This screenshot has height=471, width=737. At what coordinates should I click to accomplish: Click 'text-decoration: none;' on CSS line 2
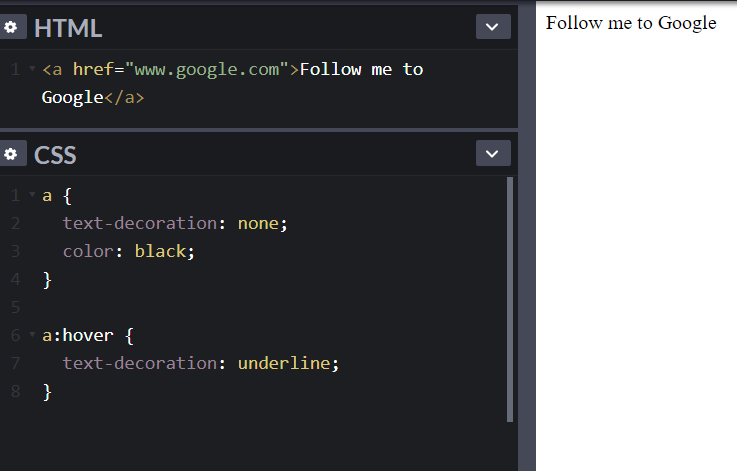175,223
